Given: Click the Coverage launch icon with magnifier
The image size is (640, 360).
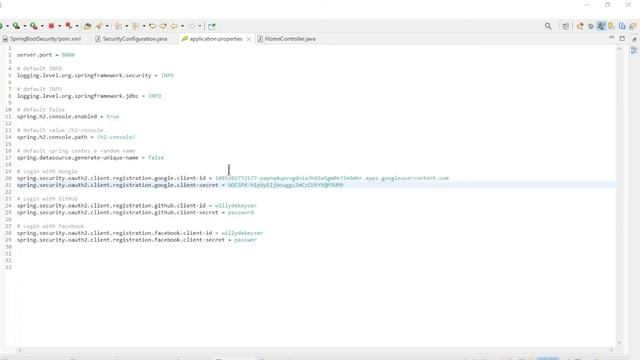Looking at the screenshot, I should click(16, 26).
